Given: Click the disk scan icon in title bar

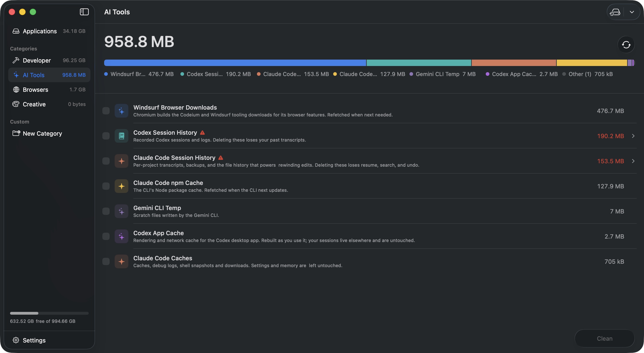Looking at the screenshot, I should tap(615, 12).
